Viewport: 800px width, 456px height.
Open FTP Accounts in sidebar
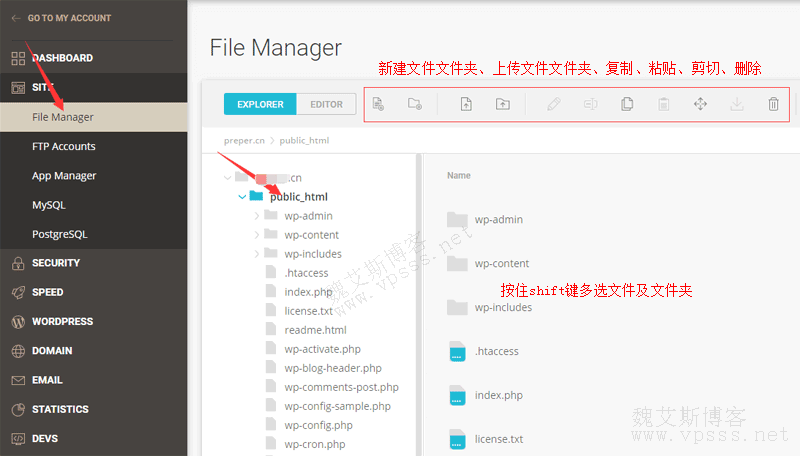63,146
